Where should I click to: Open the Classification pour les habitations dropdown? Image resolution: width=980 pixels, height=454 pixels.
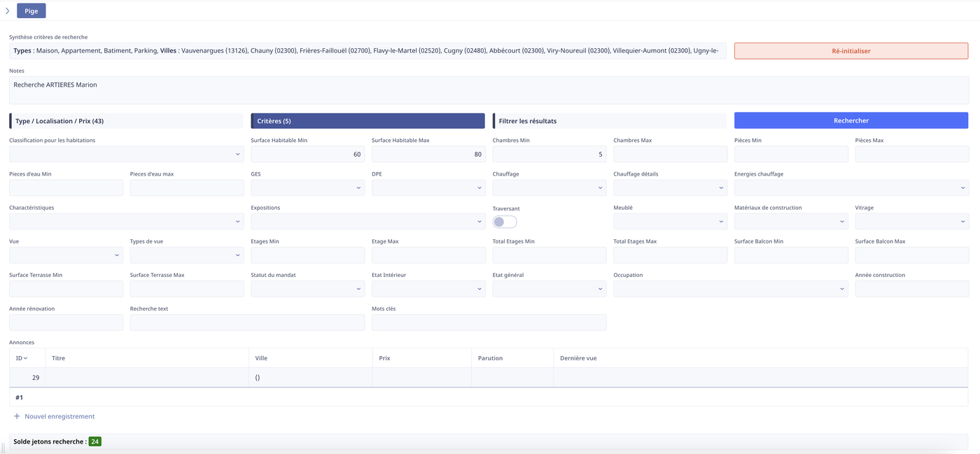(126, 154)
